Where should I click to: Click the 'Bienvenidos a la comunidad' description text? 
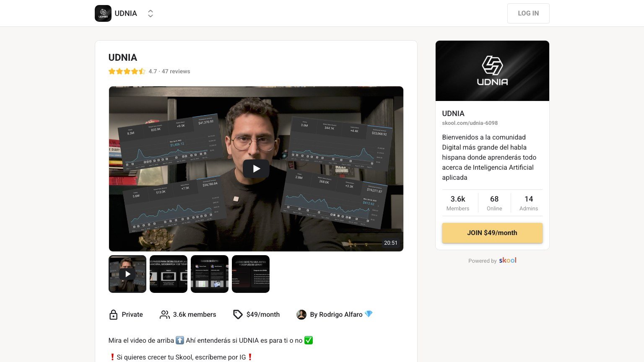(x=489, y=157)
